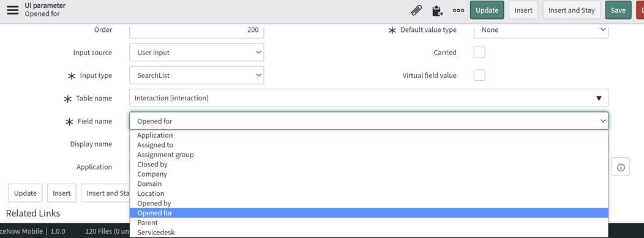The height and width of the screenshot is (238, 644).
Task: Click the clipboard template icon
Action: [x=438, y=10]
